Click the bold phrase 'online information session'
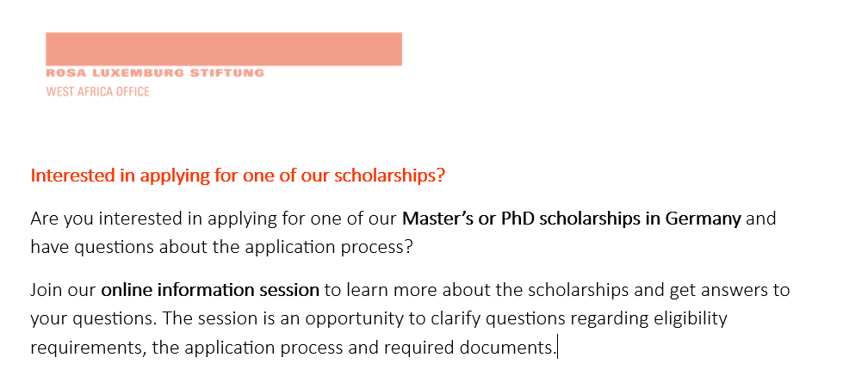 coord(210,290)
